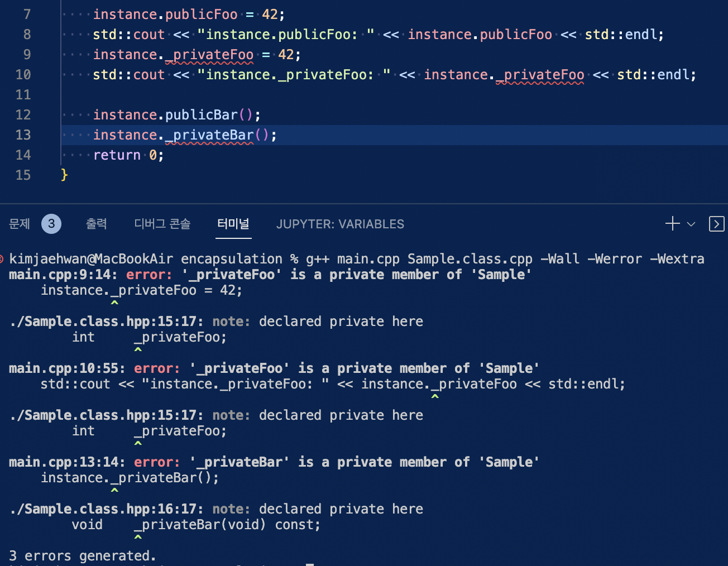The height and width of the screenshot is (566, 728).
Task: Click underlined '_privateBar' on line 13
Action: [209, 135]
